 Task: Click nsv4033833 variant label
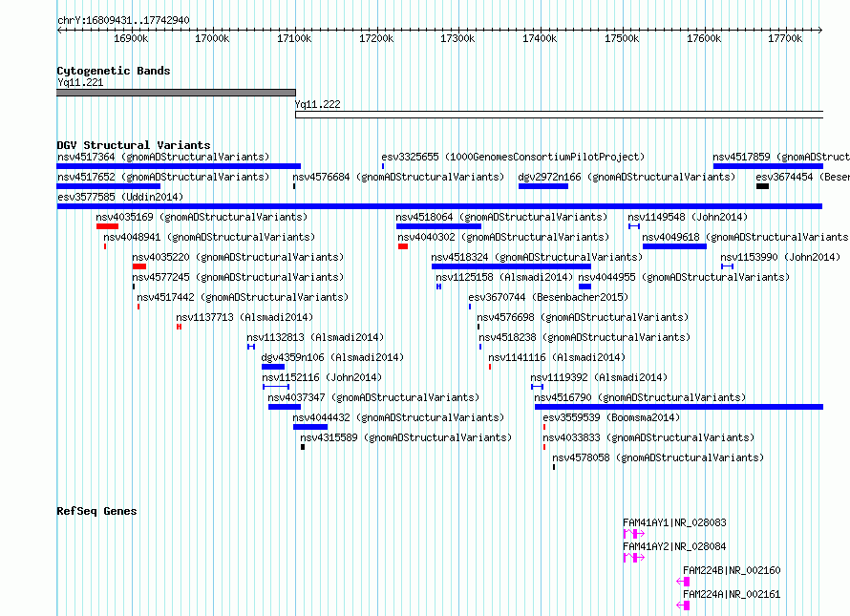(648, 437)
